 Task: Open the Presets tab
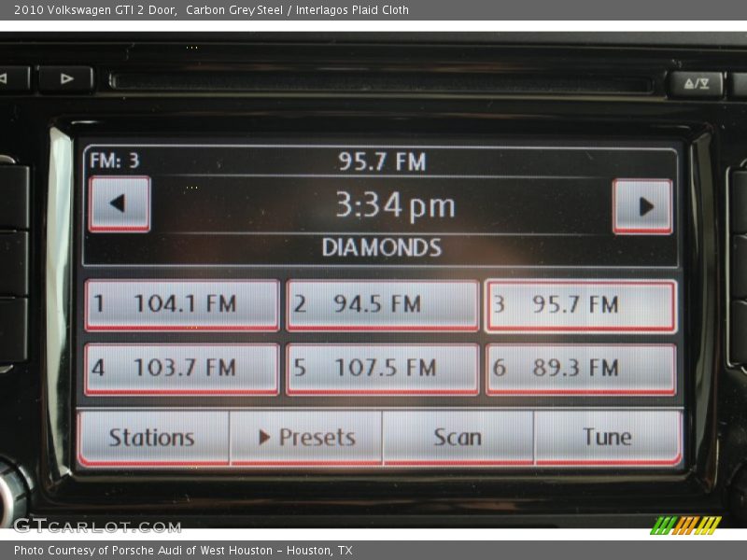pyautogui.click(x=306, y=437)
